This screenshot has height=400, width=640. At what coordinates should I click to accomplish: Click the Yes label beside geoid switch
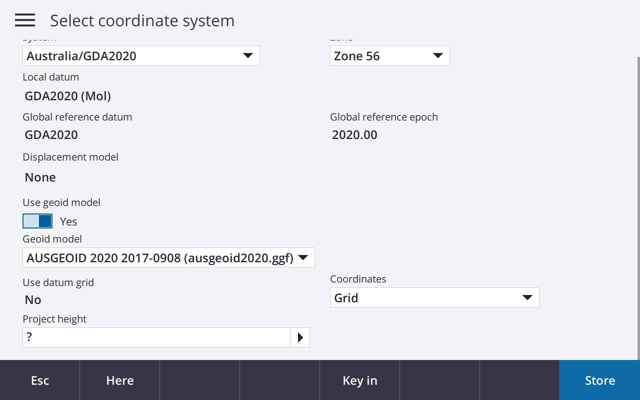click(68, 221)
